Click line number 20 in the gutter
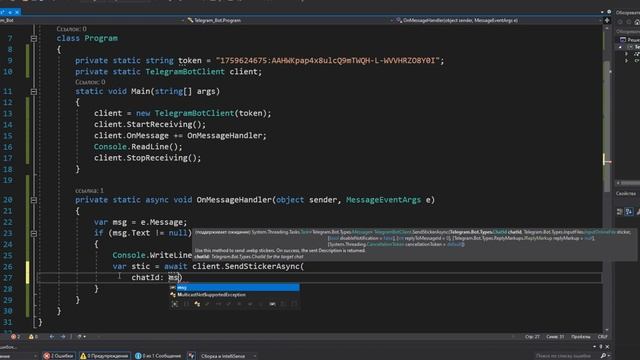 (8, 200)
